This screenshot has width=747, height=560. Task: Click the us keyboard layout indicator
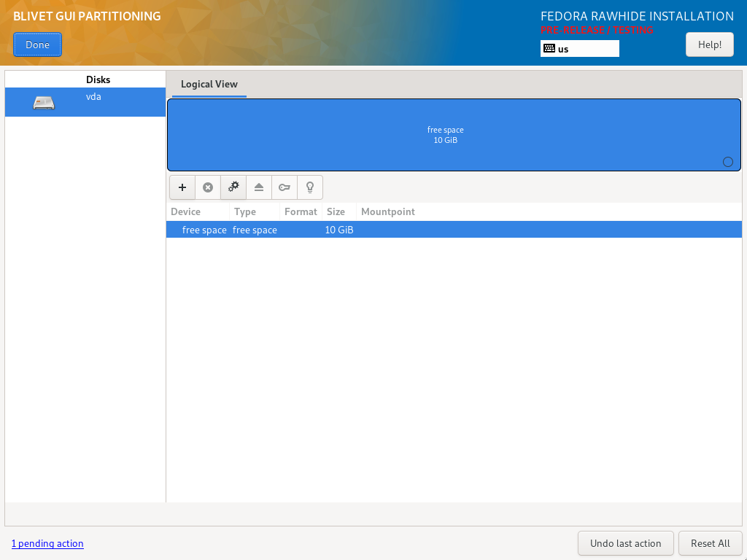coord(580,49)
